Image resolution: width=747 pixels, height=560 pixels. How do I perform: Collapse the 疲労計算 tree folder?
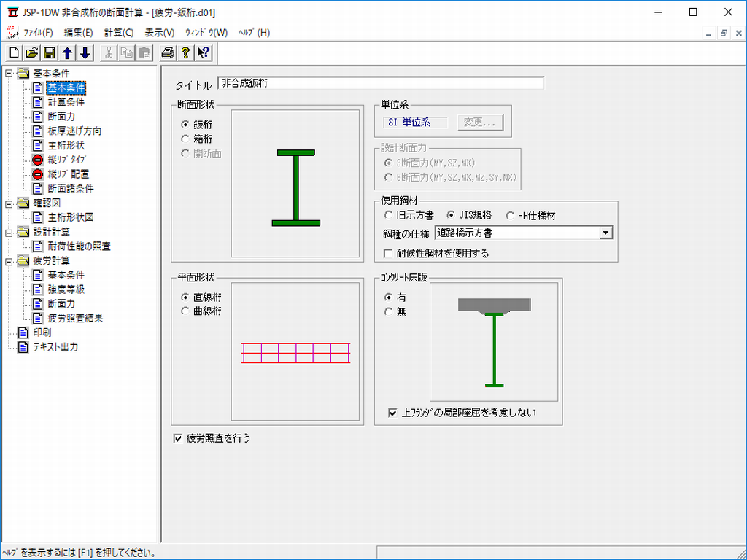tap(8, 260)
